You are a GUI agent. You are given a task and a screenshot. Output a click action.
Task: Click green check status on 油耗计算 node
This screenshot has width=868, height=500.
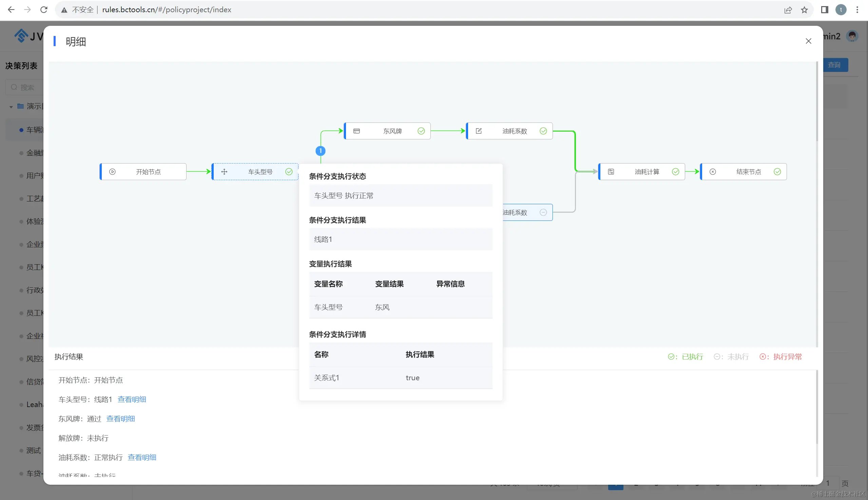(x=675, y=172)
